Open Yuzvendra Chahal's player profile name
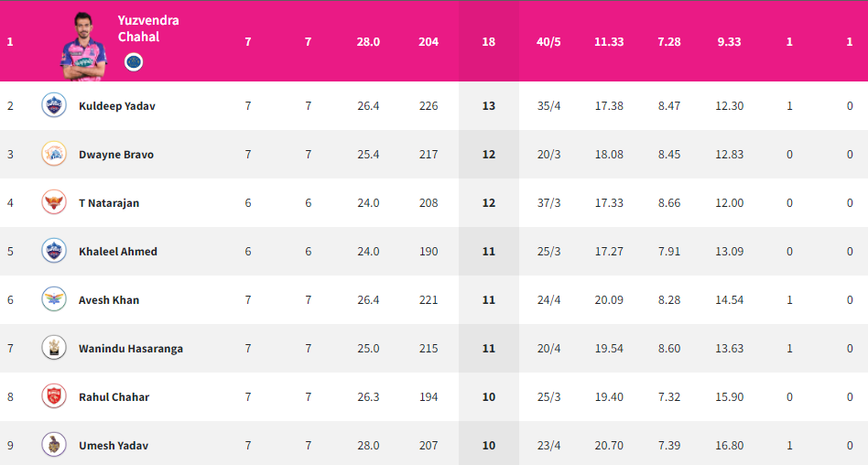The image size is (868, 465). pyautogui.click(x=148, y=28)
